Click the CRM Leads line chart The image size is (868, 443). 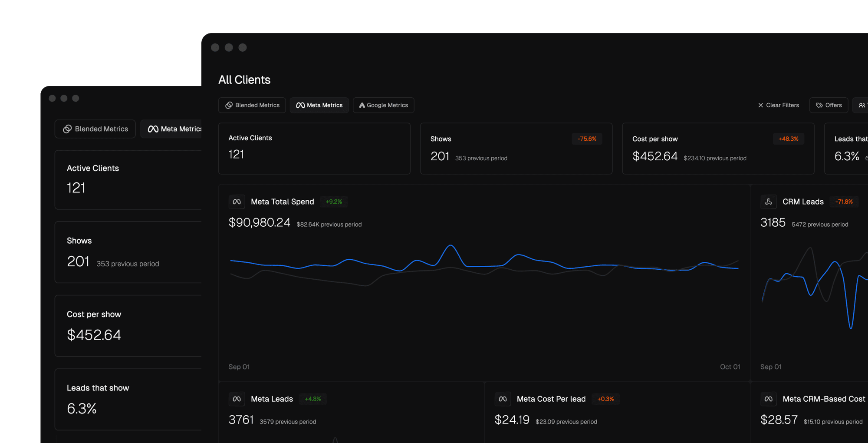click(814, 288)
